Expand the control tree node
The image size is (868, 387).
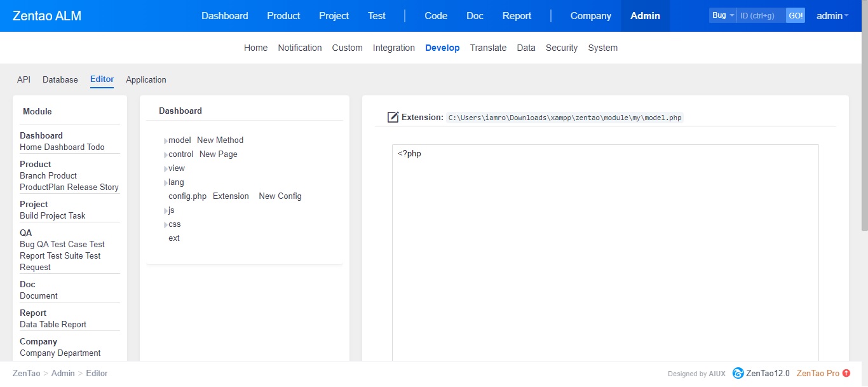pos(166,154)
